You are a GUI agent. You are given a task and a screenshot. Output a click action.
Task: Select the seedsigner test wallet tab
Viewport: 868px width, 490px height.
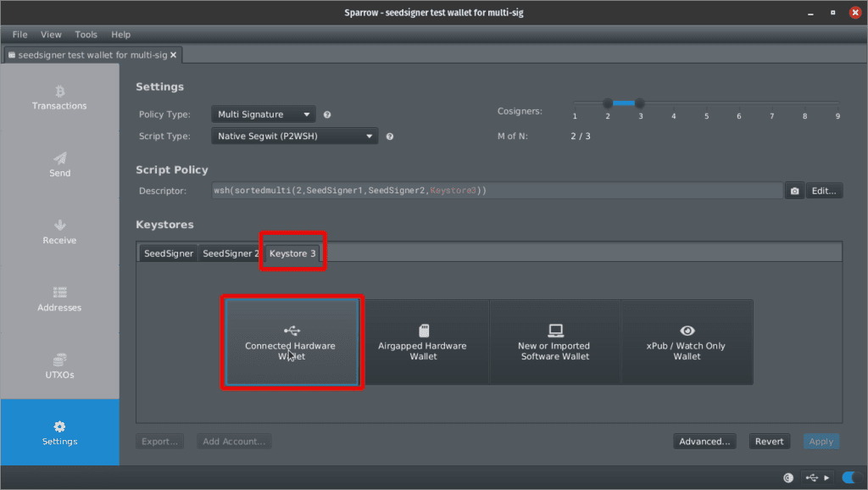coord(92,55)
